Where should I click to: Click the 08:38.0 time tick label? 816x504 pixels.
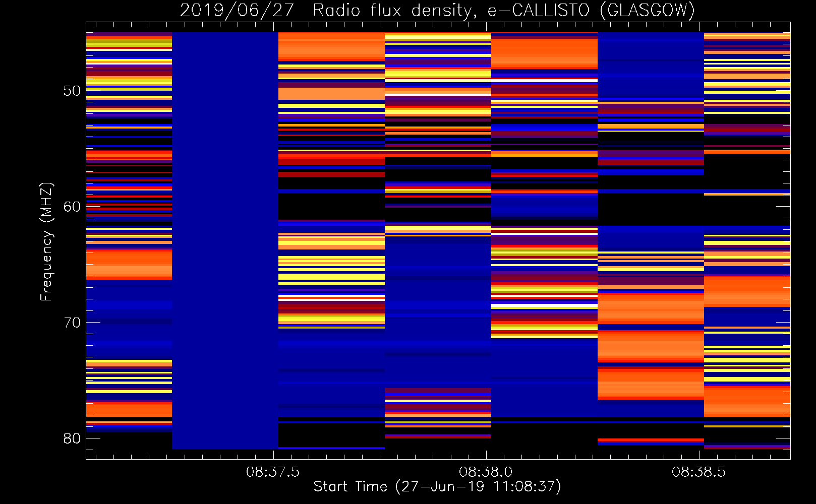coord(486,472)
